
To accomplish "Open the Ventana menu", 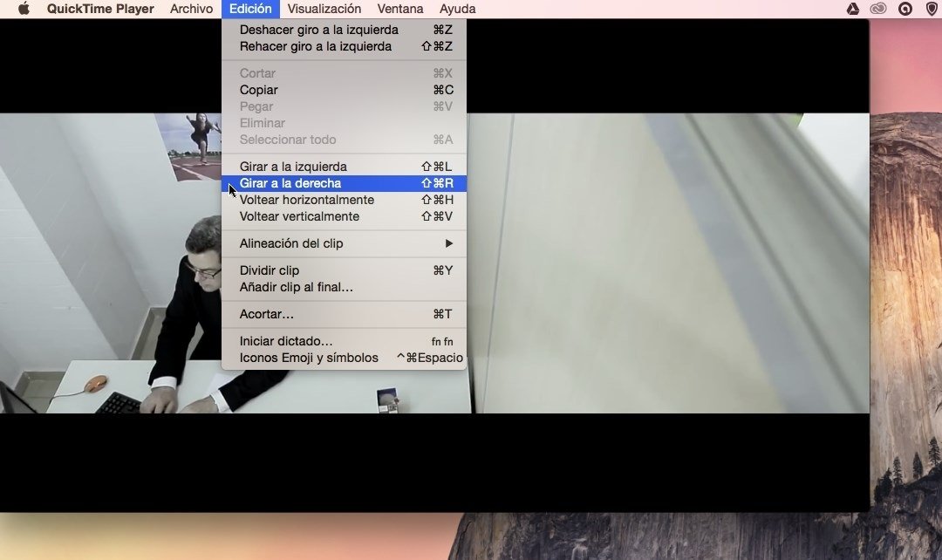I will [400, 9].
